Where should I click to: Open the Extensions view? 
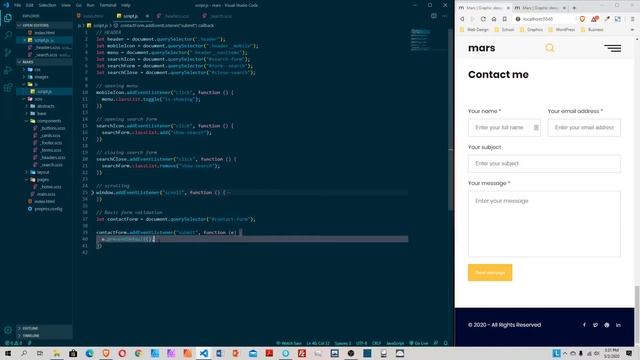8,88
